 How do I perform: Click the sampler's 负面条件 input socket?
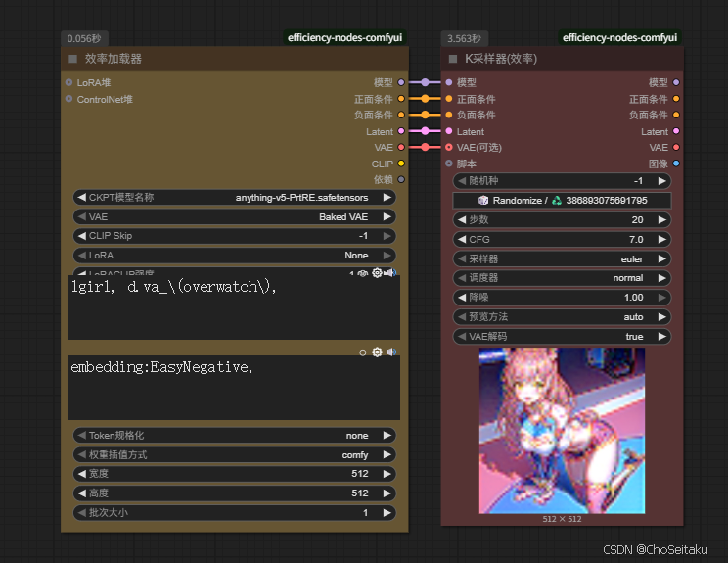click(449, 115)
